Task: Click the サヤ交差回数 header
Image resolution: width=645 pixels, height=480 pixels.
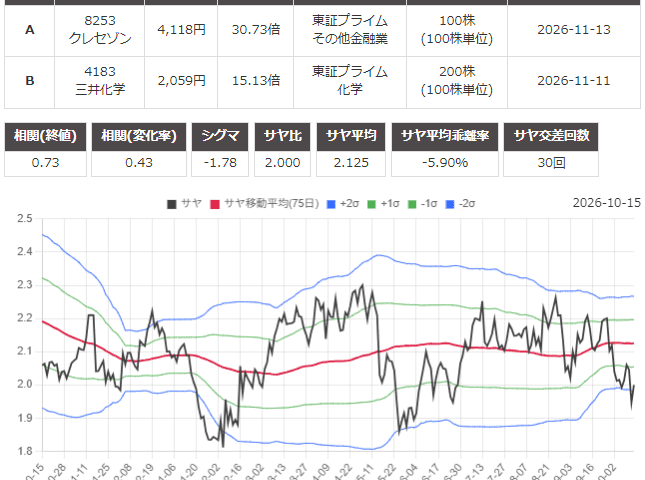Action: 551,136
